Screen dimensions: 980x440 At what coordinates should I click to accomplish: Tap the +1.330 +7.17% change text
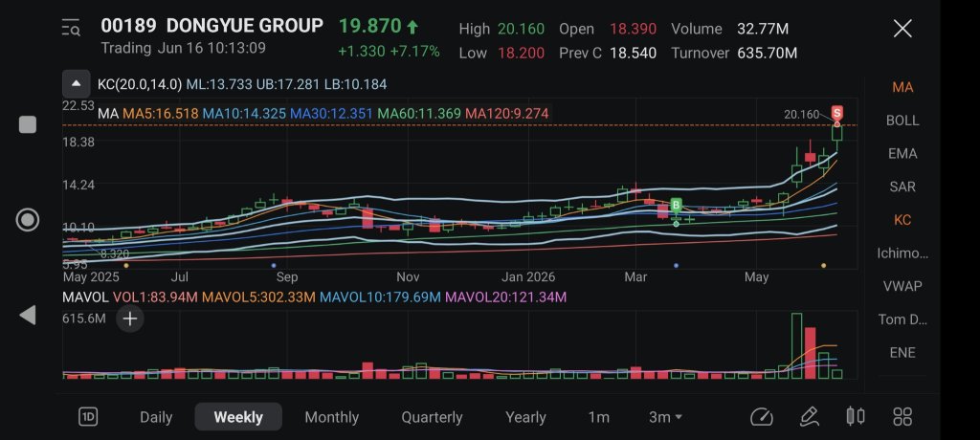click(389, 52)
